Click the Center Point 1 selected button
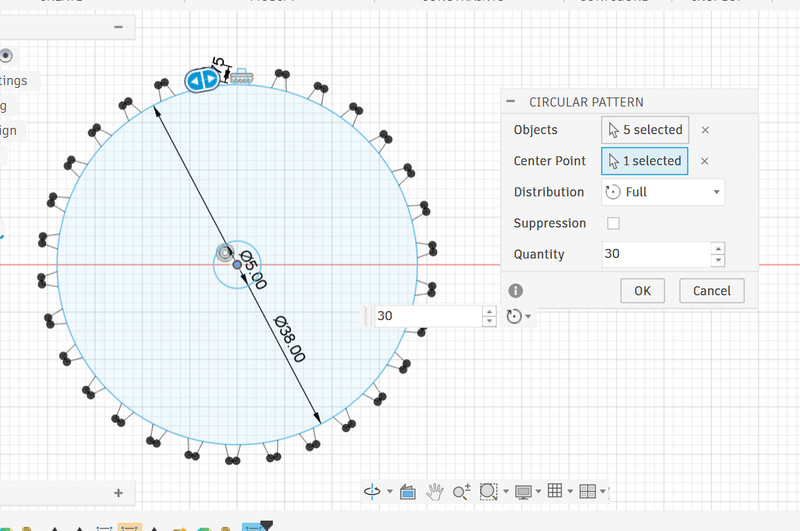Image resolution: width=800 pixels, height=531 pixels. (645, 161)
